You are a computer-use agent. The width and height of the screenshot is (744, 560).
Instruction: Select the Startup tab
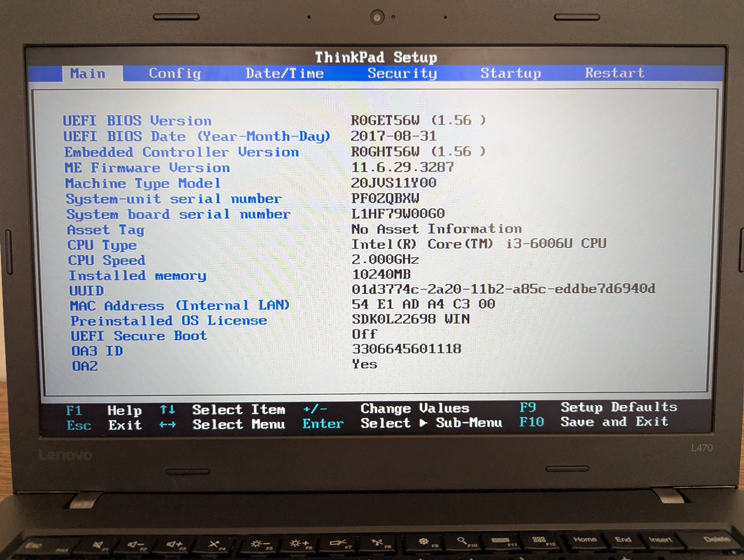(x=511, y=73)
